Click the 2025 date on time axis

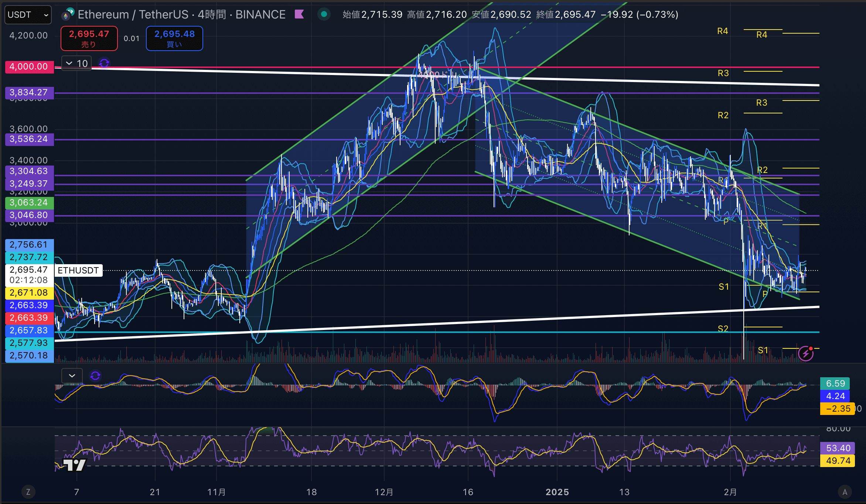(x=557, y=492)
